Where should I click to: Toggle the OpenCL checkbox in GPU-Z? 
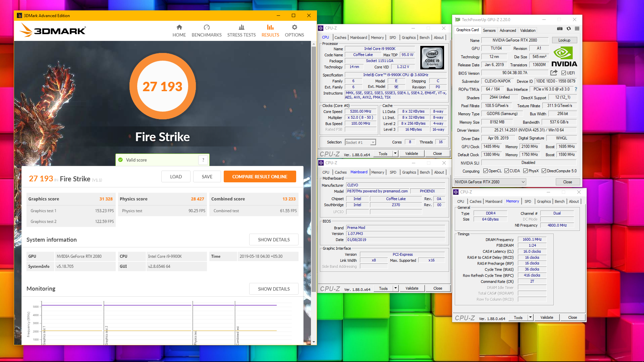click(x=485, y=171)
